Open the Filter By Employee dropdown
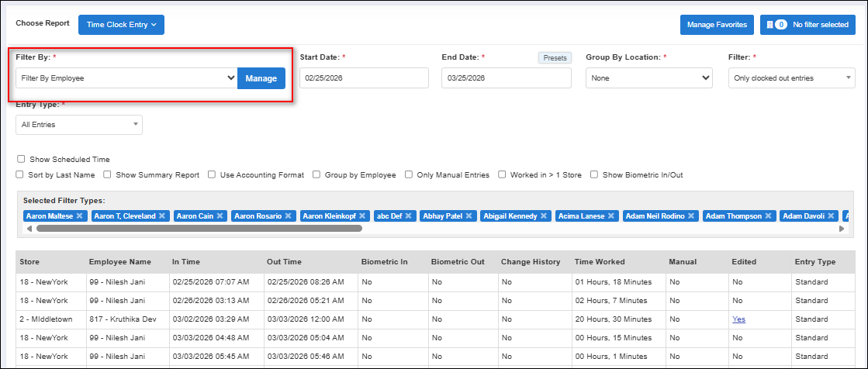868x369 pixels. click(x=126, y=78)
